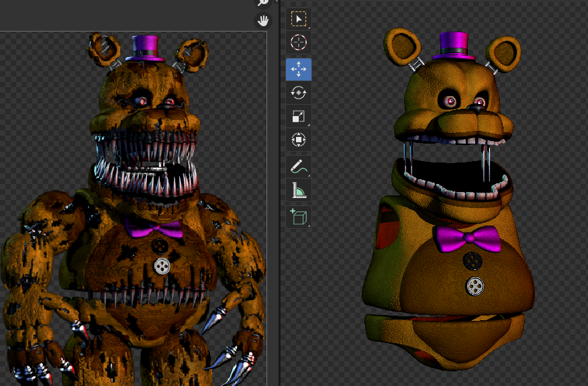Choose the Measure ruler tool
Image resolution: width=588 pixels, height=386 pixels.
[299, 190]
